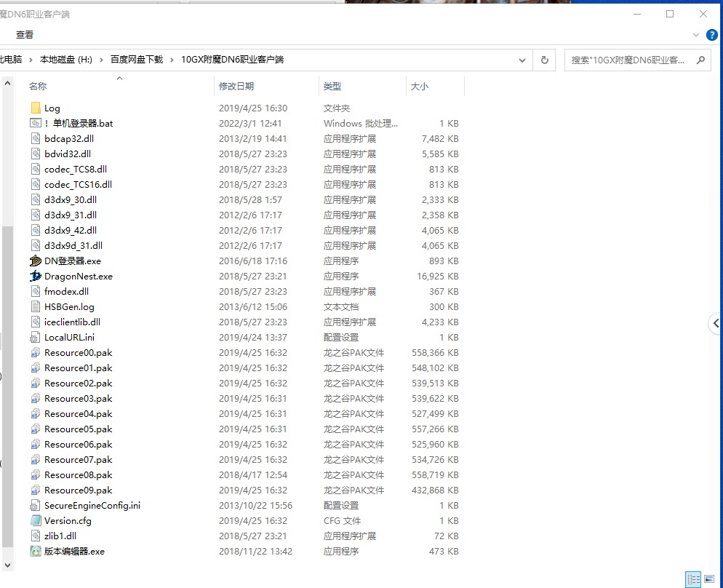Click navigation pane scrollbar down arrow
The image size is (723, 588).
[7, 565]
